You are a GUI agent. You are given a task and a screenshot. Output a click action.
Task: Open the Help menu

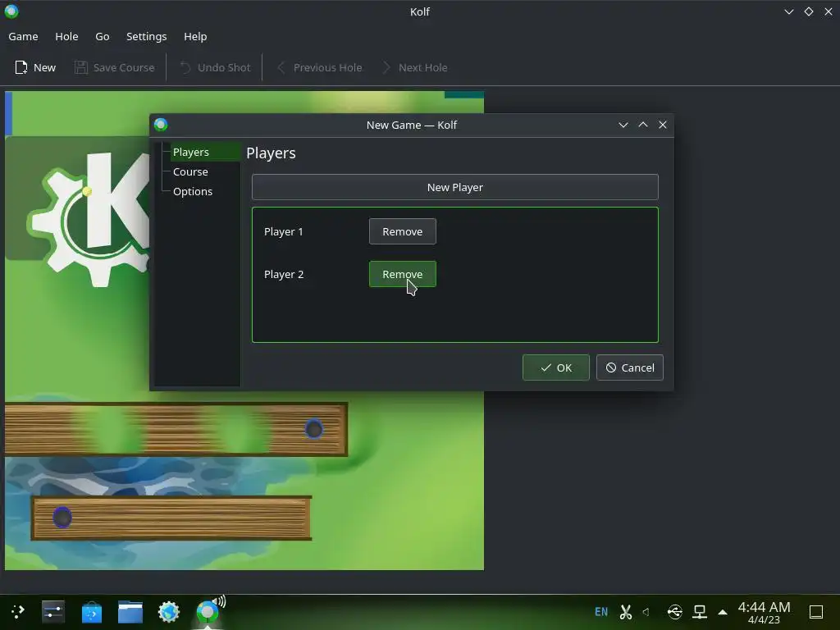coord(195,36)
